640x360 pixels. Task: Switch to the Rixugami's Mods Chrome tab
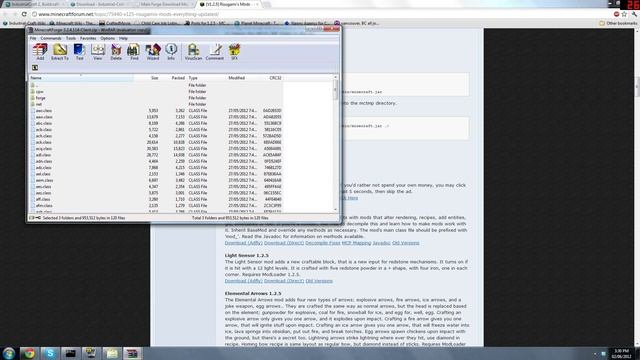229,4
